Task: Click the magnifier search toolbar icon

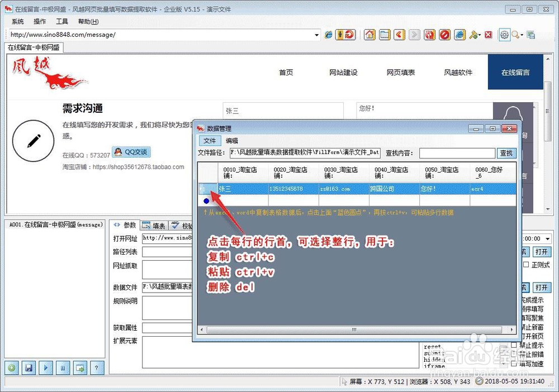Action: (x=515, y=35)
